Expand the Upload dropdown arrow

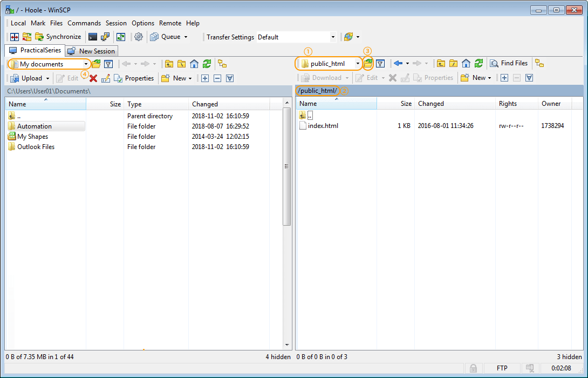tap(47, 78)
